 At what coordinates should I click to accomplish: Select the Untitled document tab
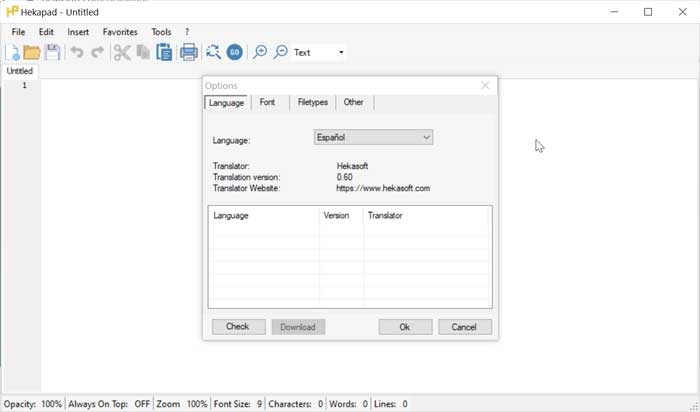pyautogui.click(x=20, y=71)
